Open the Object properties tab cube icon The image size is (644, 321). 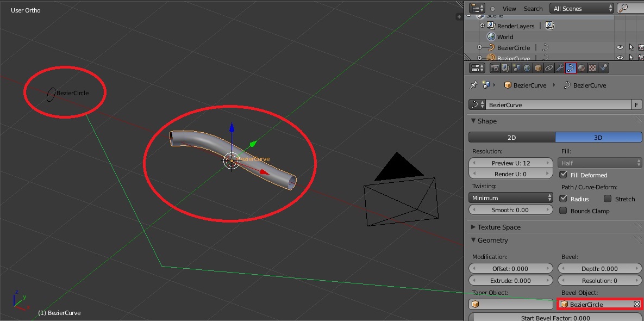tap(537, 68)
